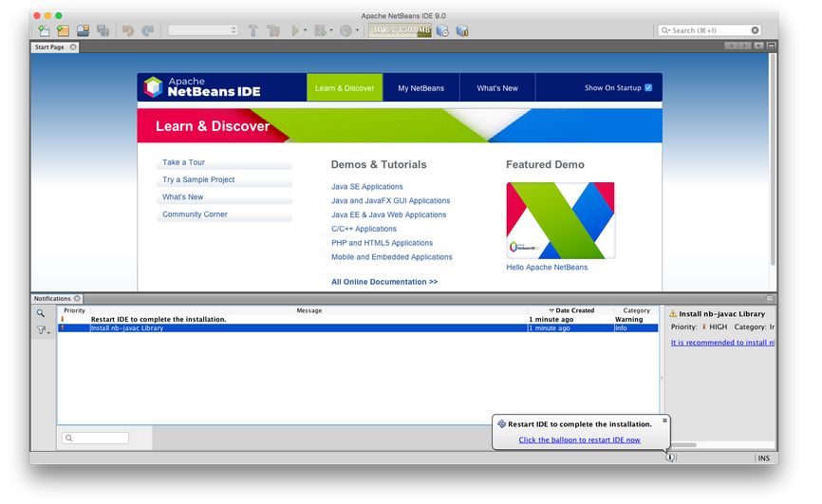Click the Debug Project icon
This screenshot has width=822, height=504.
pos(320,30)
